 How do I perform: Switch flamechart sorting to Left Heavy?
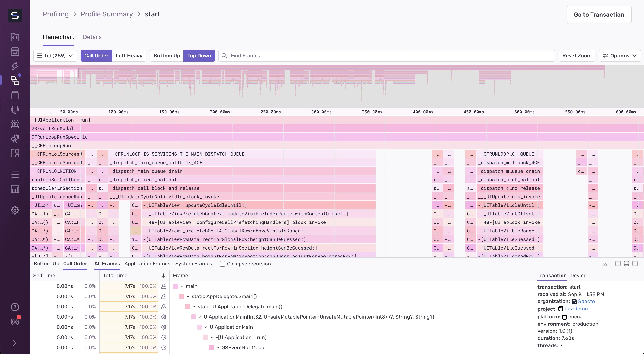(129, 55)
